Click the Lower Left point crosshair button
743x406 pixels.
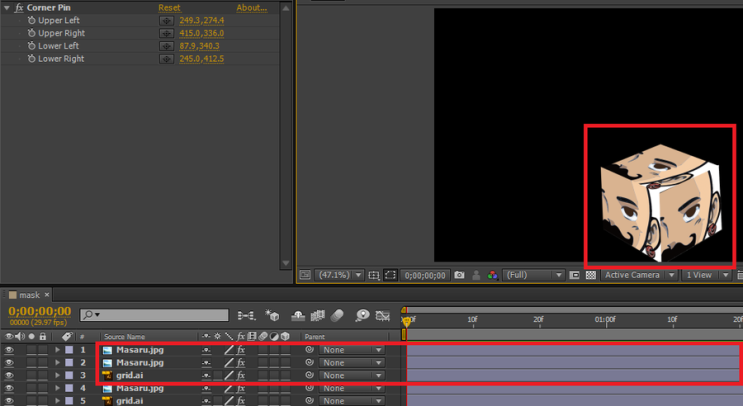click(x=166, y=46)
